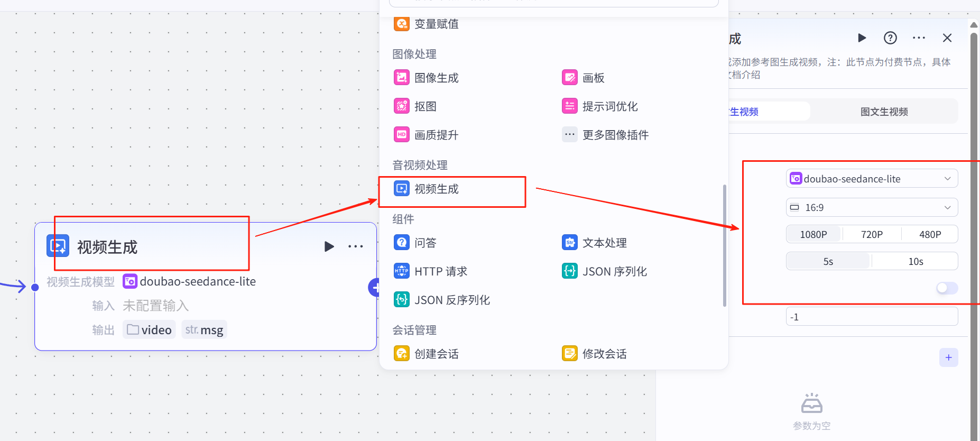This screenshot has width=980, height=441.
Task: Select the 画质提升 HD icon
Action: click(x=402, y=135)
